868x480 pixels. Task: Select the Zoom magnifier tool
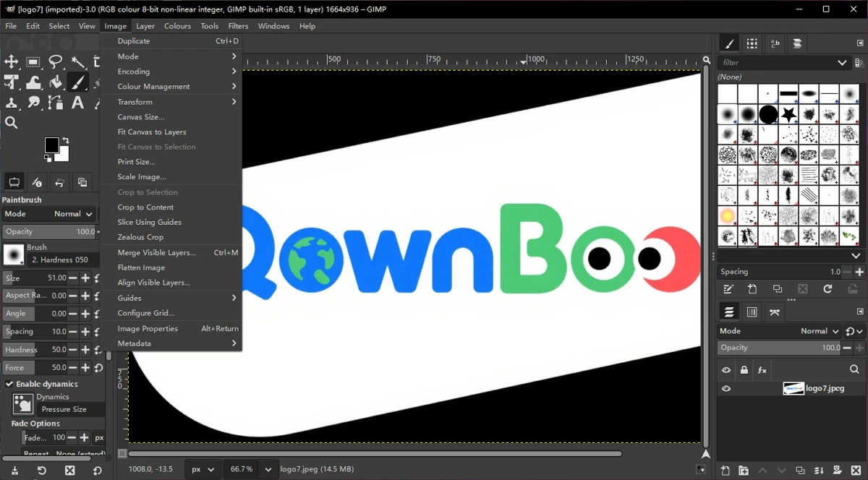click(12, 123)
